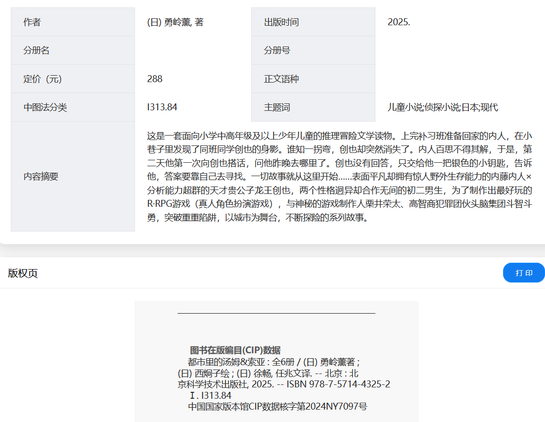This screenshot has width=545, height=422.
Task: Select classification value I313.84 in table
Action: pos(162,107)
